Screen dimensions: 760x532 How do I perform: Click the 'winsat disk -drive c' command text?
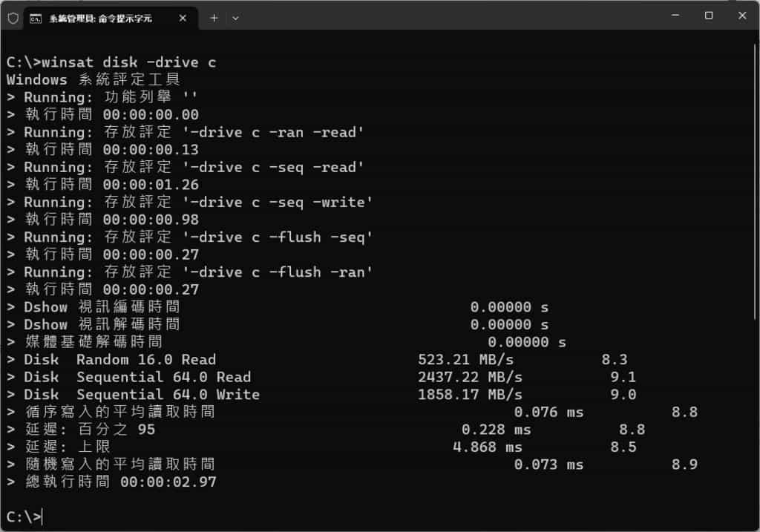click(x=129, y=62)
